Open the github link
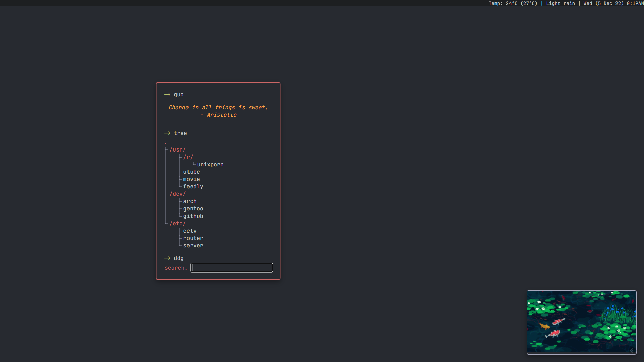Image resolution: width=644 pixels, height=362 pixels. (x=193, y=216)
